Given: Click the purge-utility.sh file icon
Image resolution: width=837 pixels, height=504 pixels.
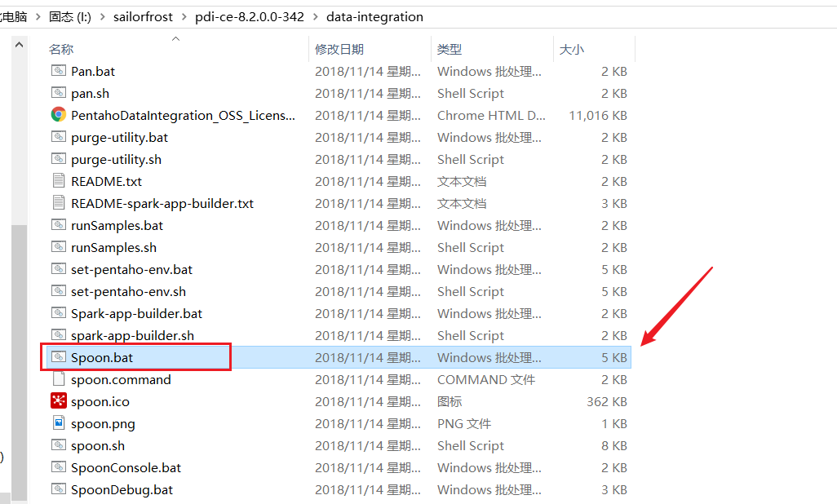Looking at the screenshot, I should (x=58, y=158).
